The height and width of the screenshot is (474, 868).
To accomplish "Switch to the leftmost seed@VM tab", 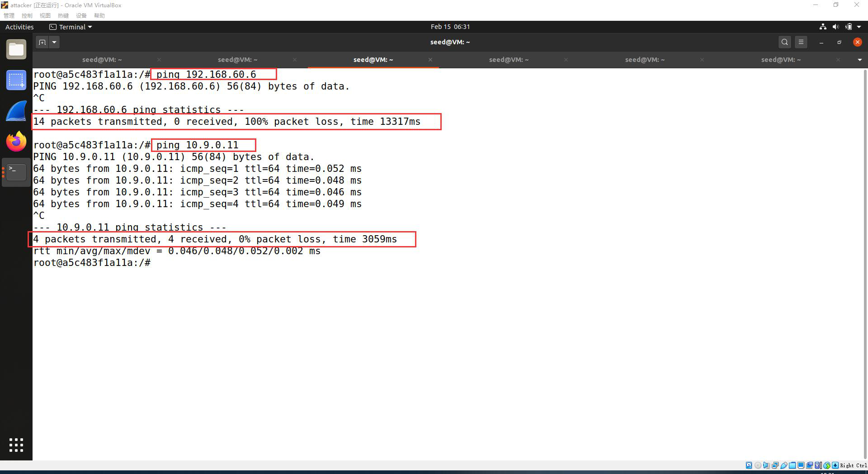I will pos(102,59).
